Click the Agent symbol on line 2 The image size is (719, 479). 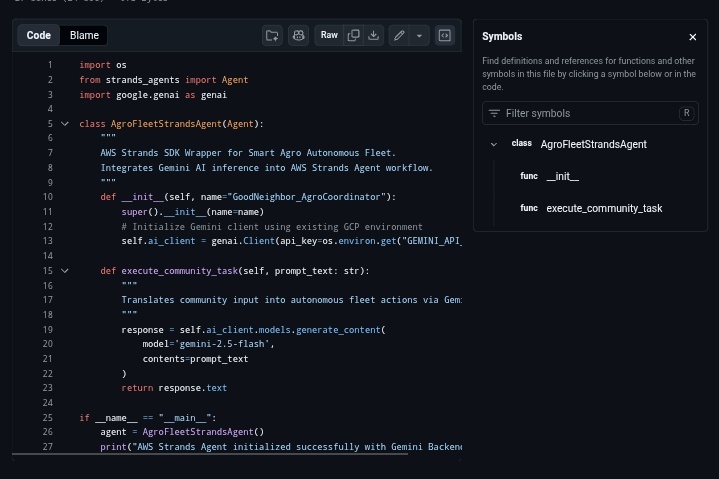[235, 80]
